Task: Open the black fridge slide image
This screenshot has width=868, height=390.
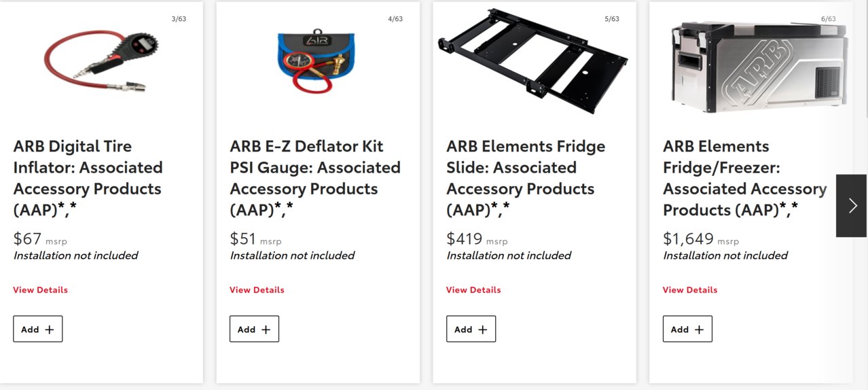Action: pos(533,60)
